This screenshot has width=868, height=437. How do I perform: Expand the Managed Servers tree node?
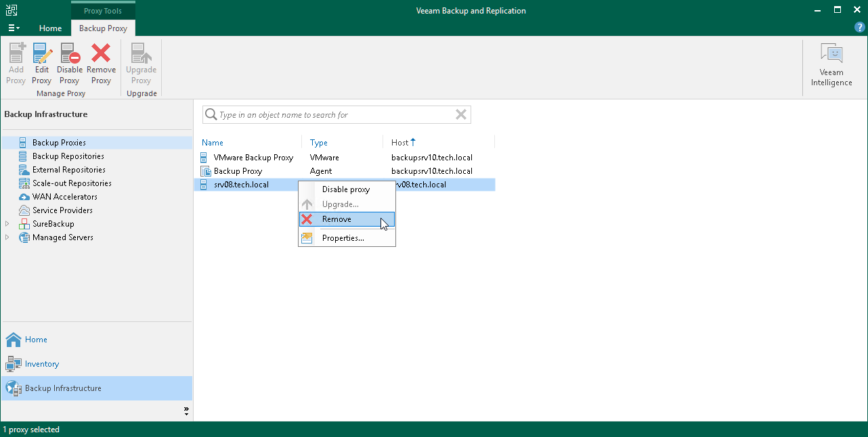(7, 237)
